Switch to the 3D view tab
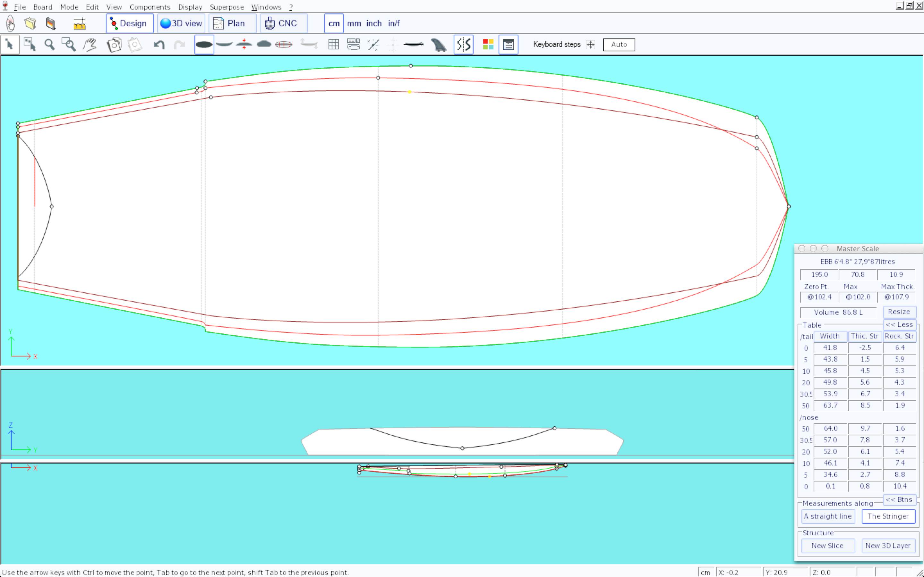The image size is (924, 577). [x=181, y=23]
